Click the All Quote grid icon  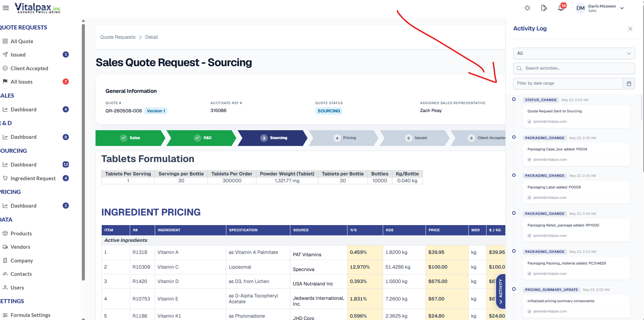[5, 41]
